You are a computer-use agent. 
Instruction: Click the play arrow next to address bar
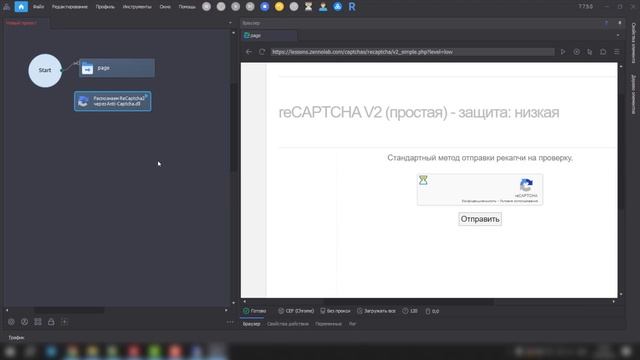[x=563, y=52]
